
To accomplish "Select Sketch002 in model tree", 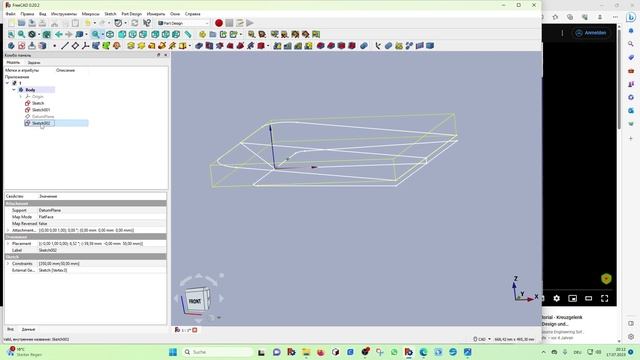I will point(41,123).
